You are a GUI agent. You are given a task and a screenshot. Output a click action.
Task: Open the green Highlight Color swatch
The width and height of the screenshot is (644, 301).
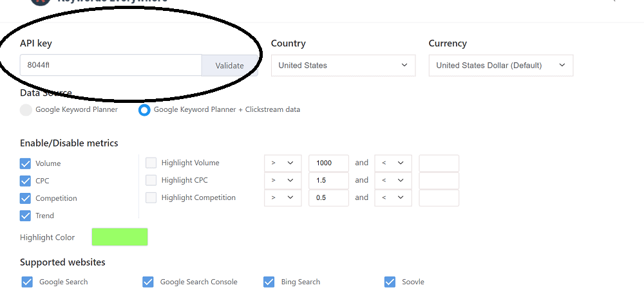pos(120,237)
